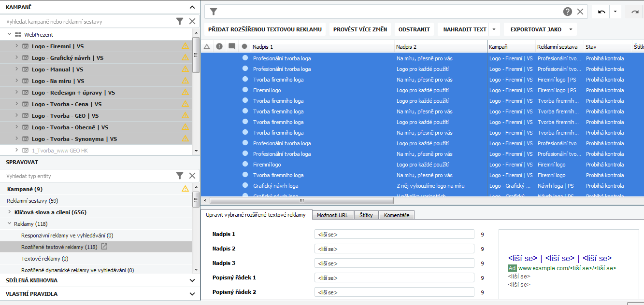
Task: Open the Nahradit text dropdown arrow
Action: pyautogui.click(x=494, y=29)
